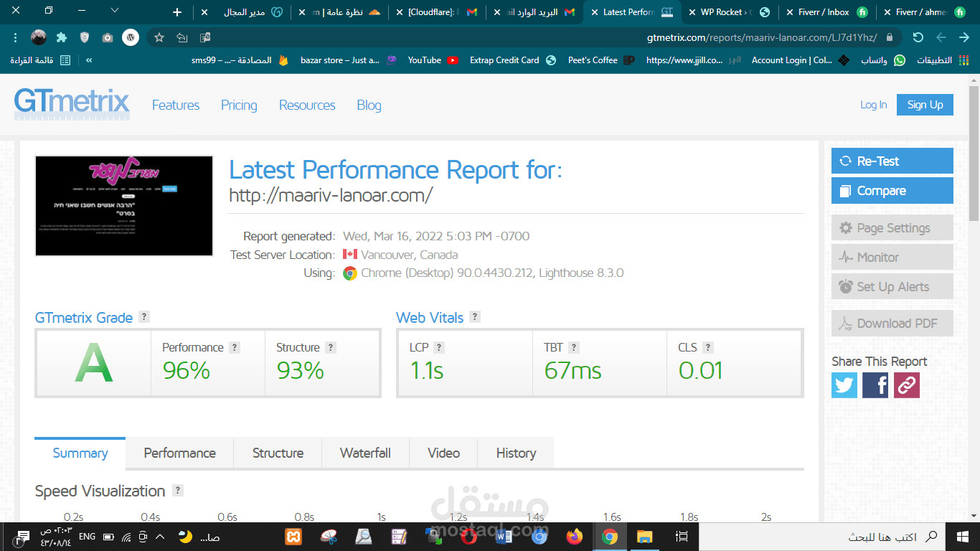Show hidden system tray icons
Image resolution: width=980 pixels, height=551 pixels.
160,536
